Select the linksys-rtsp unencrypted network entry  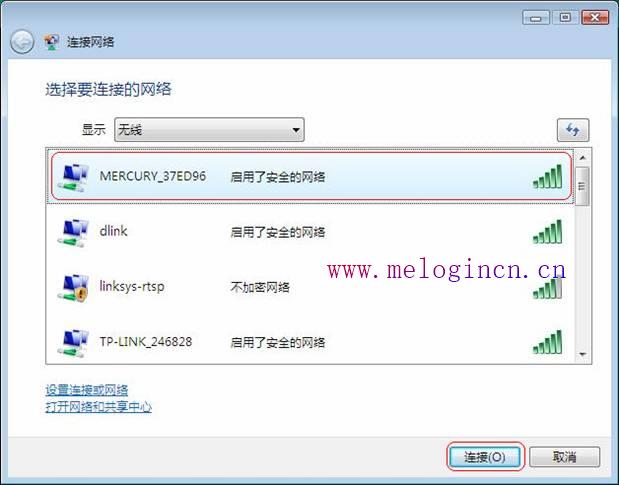pyautogui.click(x=311, y=287)
